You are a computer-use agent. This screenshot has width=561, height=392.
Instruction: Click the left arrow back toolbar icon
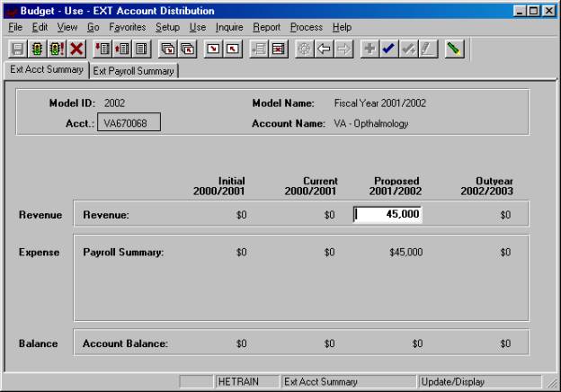(x=324, y=49)
